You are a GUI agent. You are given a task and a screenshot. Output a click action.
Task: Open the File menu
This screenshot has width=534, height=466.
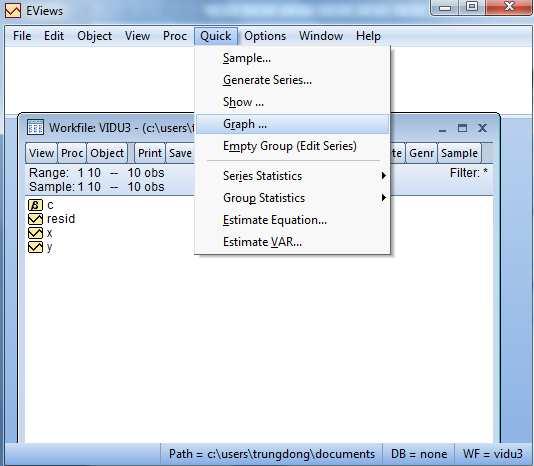point(22,36)
